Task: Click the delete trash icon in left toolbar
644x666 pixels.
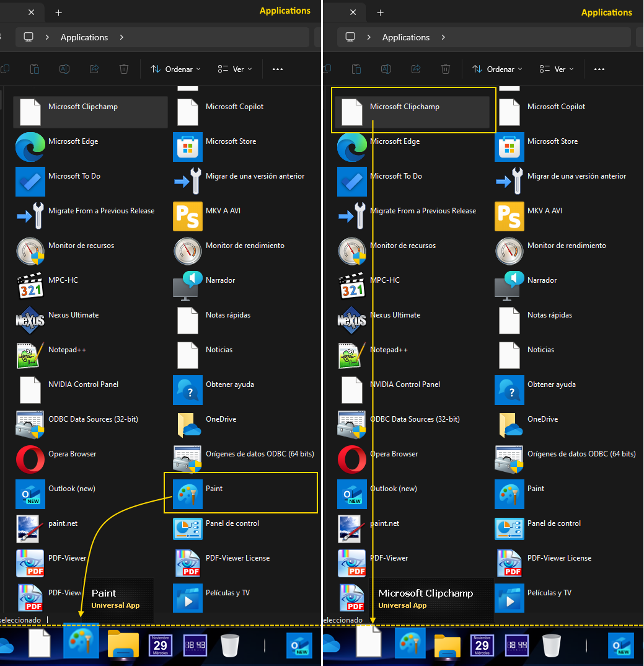Action: pyautogui.click(x=124, y=69)
